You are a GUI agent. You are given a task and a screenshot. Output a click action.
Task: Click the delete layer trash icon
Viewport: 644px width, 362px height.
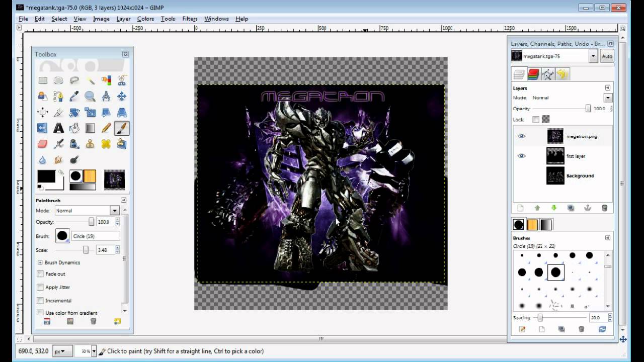point(604,208)
